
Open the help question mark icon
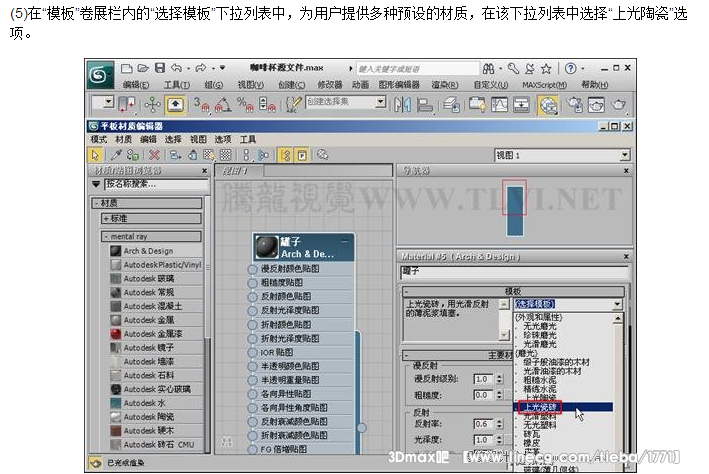click(571, 68)
